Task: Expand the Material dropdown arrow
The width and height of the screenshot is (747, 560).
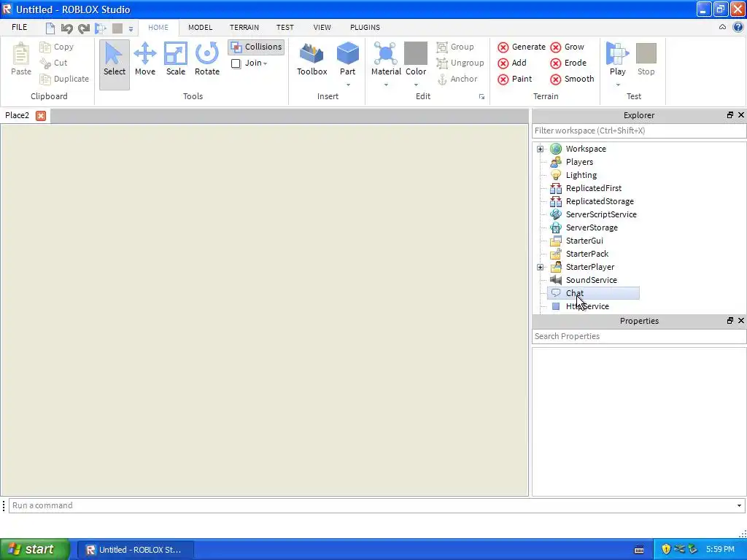Action: coord(386,85)
